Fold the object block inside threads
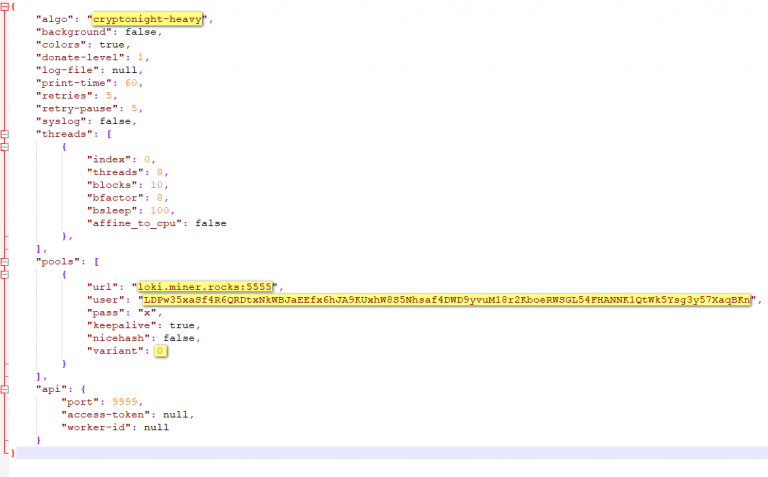768x477 pixels. click(x=5, y=146)
